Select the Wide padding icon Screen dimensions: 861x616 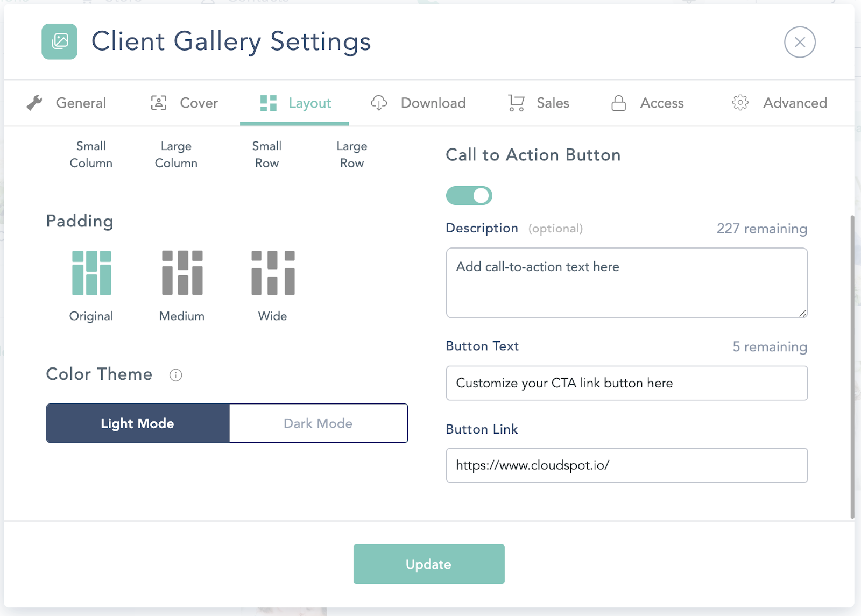tap(273, 273)
